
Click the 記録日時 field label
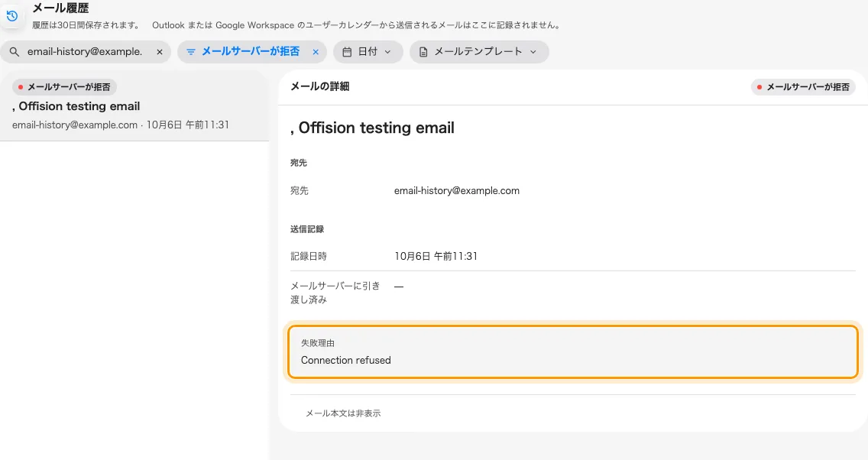coord(309,256)
